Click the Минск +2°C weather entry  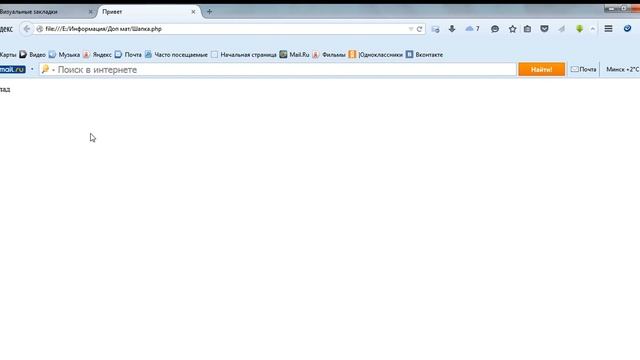[623, 70]
